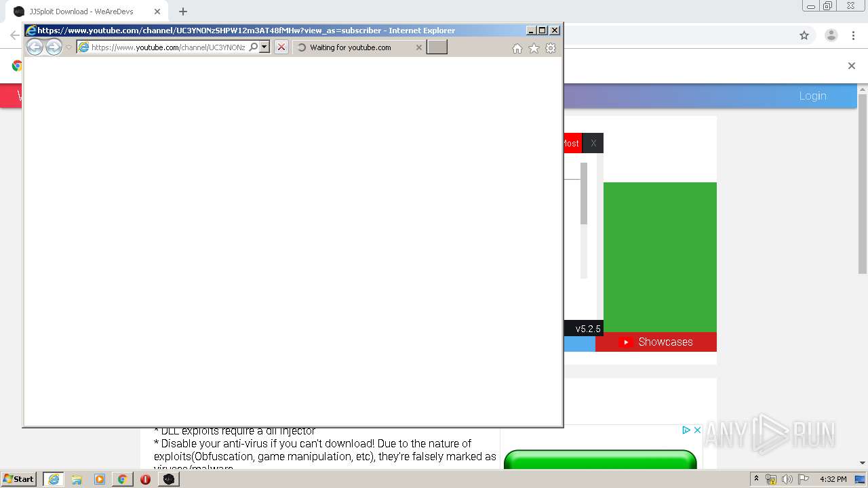Click the address bar search magnifier icon

coord(254,47)
